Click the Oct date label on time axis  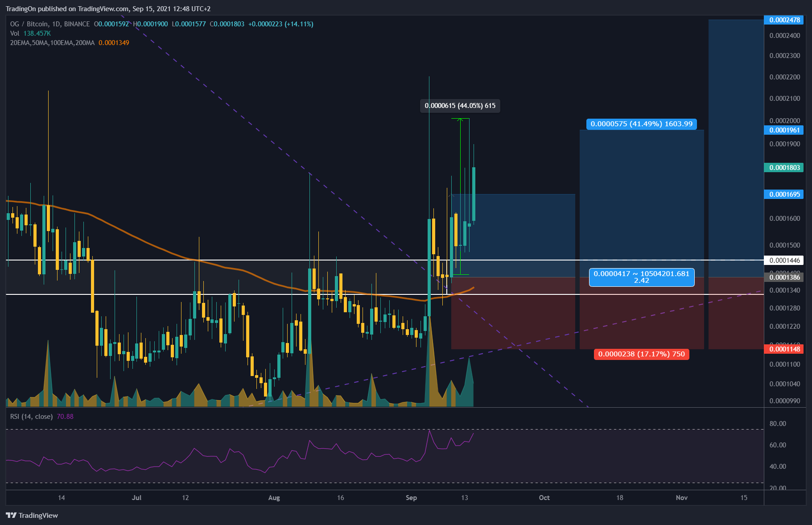point(544,498)
